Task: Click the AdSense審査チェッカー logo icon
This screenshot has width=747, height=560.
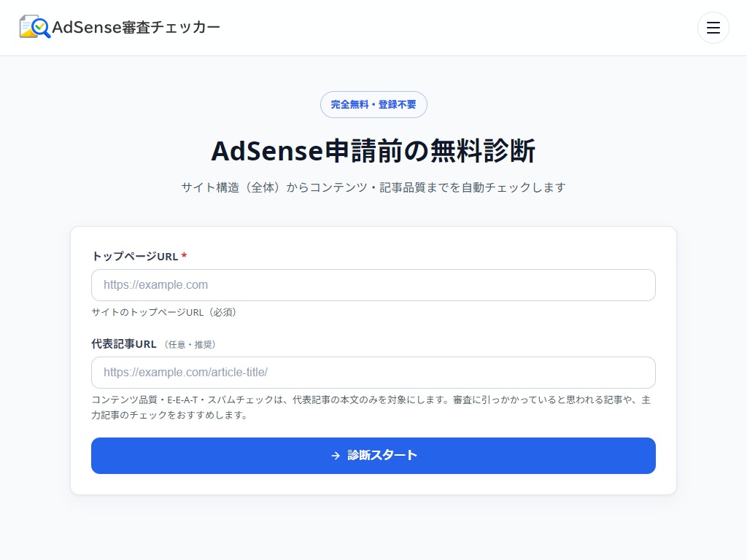Action: 35,27
